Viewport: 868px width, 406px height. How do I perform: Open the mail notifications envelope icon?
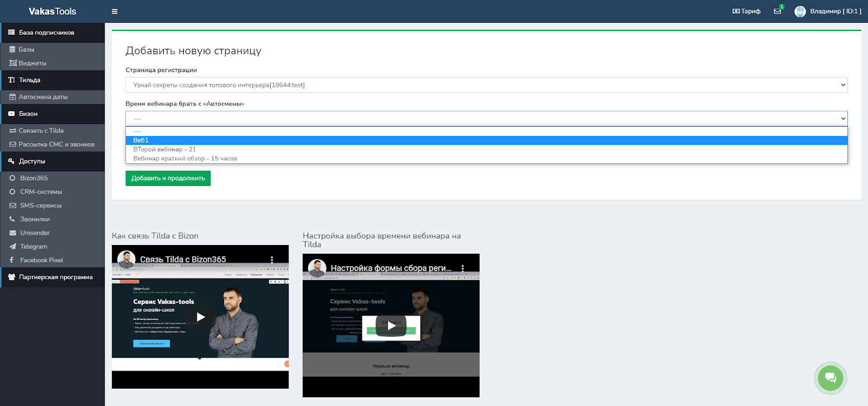coord(777,11)
